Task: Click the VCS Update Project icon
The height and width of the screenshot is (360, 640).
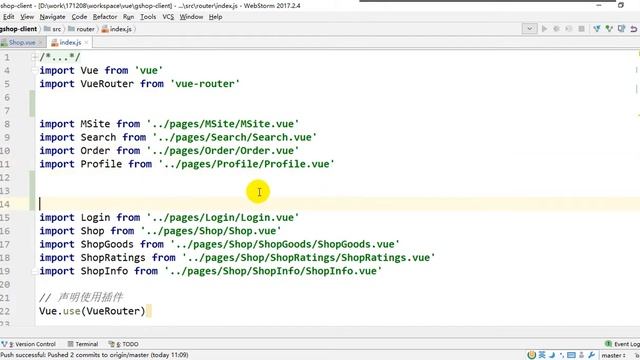Action: [x=597, y=29]
